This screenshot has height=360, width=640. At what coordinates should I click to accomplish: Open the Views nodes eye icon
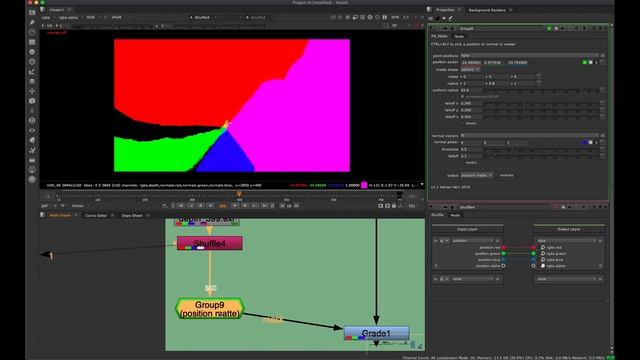[32, 130]
